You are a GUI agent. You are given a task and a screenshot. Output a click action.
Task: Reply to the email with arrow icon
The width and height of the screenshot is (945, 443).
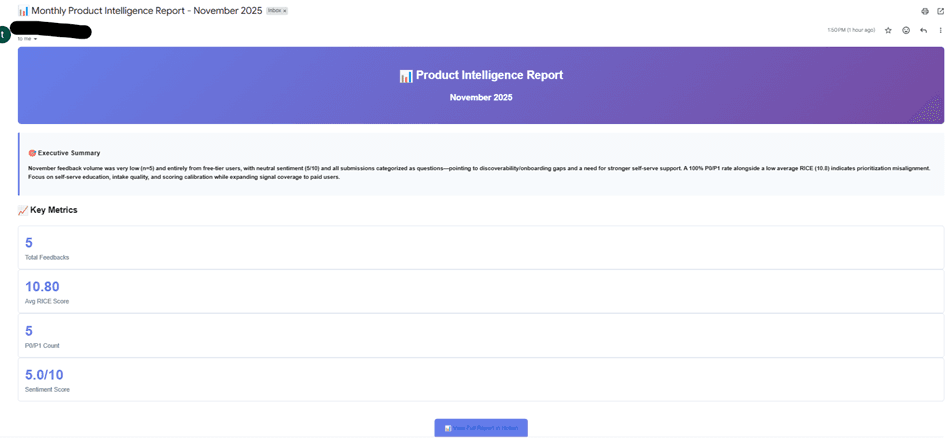[x=923, y=30]
